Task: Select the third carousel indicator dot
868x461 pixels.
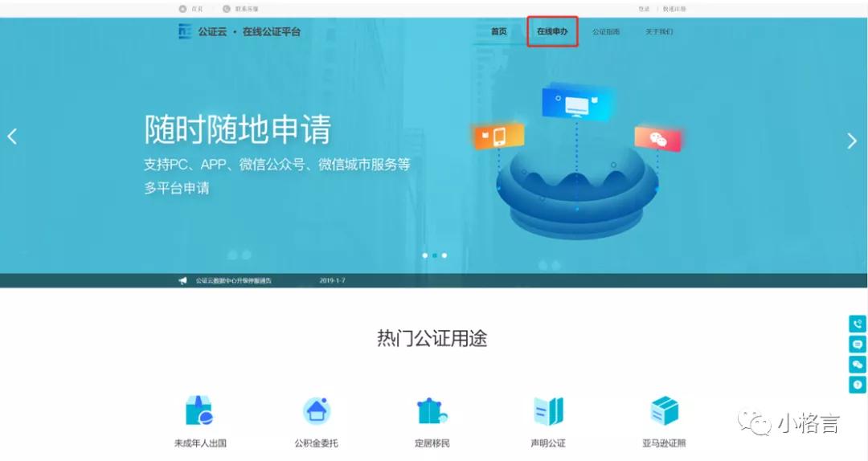Action: pyautogui.click(x=444, y=255)
